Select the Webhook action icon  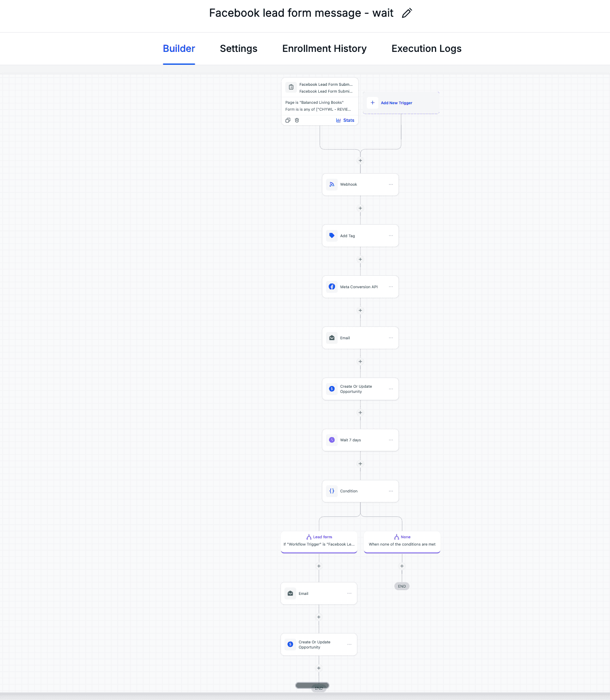[x=332, y=184]
